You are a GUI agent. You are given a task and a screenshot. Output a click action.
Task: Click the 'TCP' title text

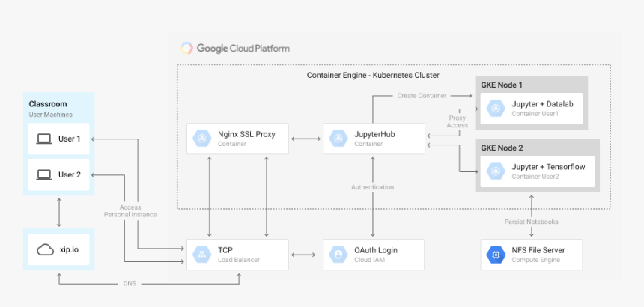(225, 250)
